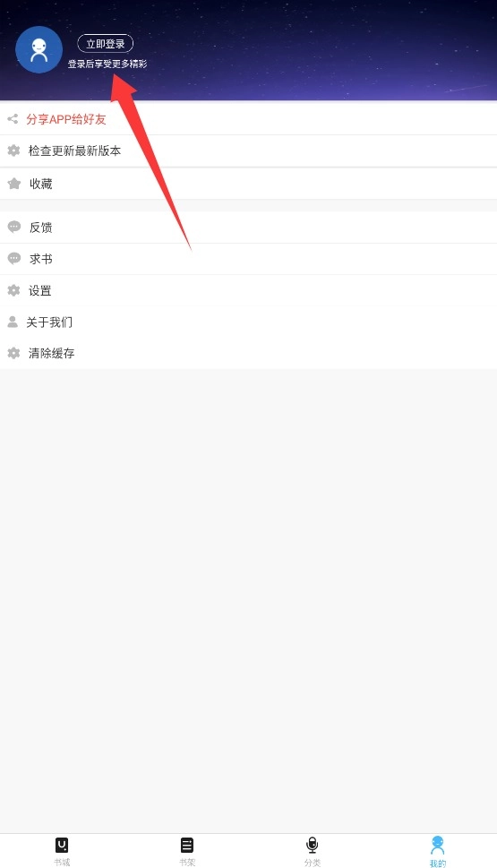Click the star icon for 收藏
This screenshot has height=868, width=497.
point(13,184)
